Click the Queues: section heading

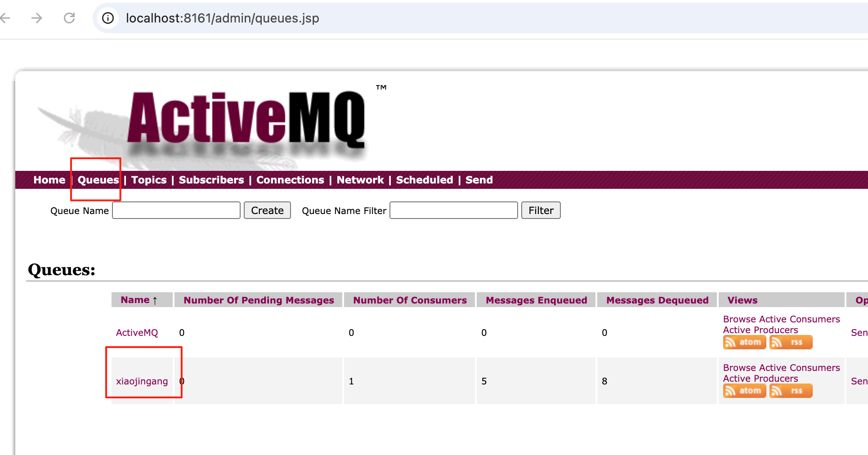pyautogui.click(x=62, y=270)
